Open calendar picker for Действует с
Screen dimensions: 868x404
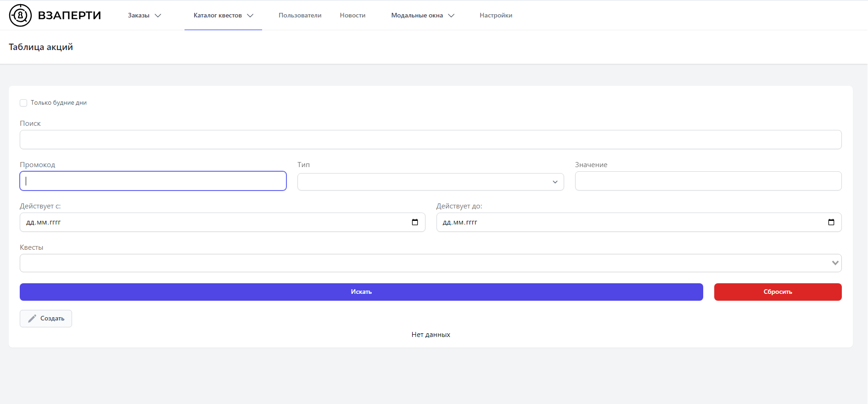[415, 222]
